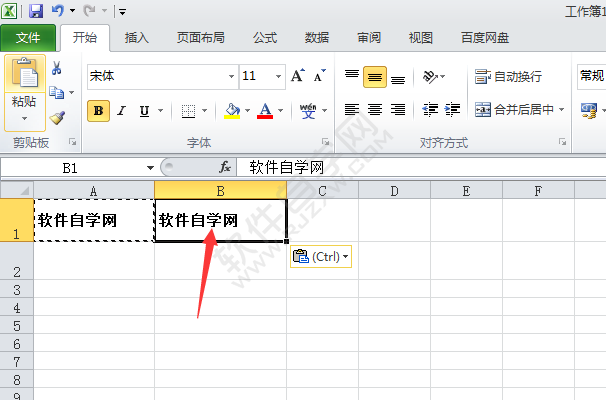Click the phonetic guide wén icon

(x=308, y=111)
